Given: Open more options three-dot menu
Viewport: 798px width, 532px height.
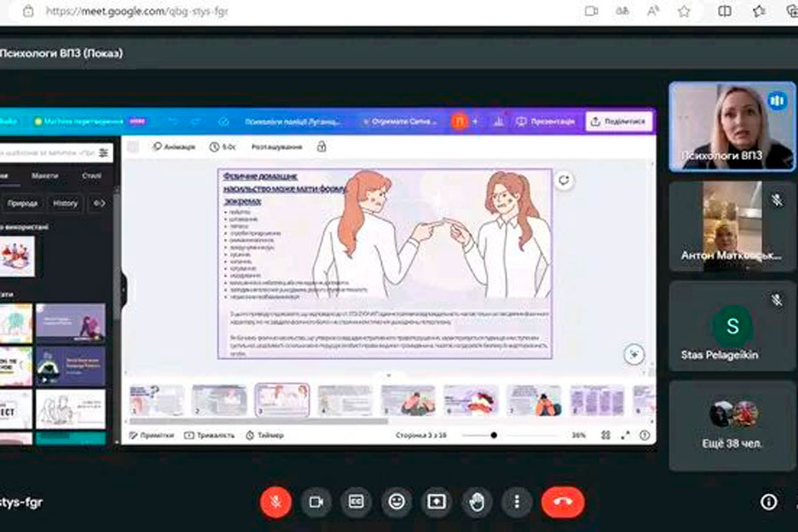Looking at the screenshot, I should pyautogui.click(x=517, y=502).
